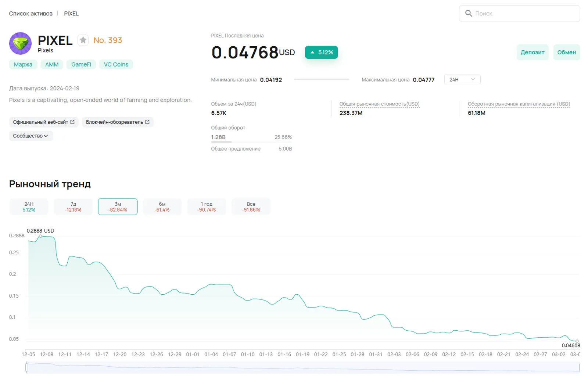
Task: Click the Депозит button
Action: [533, 52]
